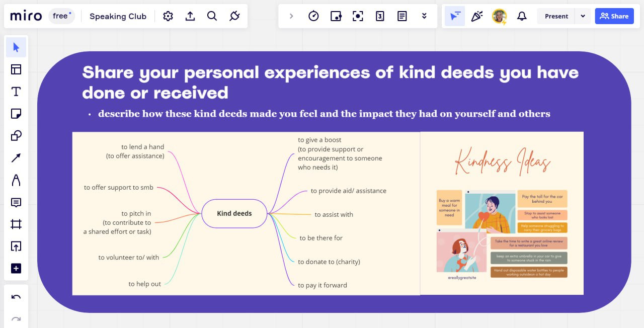Viewport: 644px width, 328px height.
Task: Open notifications bell
Action: click(522, 16)
